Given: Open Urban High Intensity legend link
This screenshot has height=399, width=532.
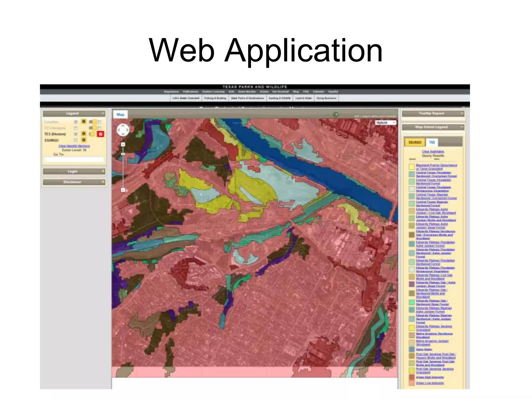Looking at the screenshot, I should click(x=430, y=377).
